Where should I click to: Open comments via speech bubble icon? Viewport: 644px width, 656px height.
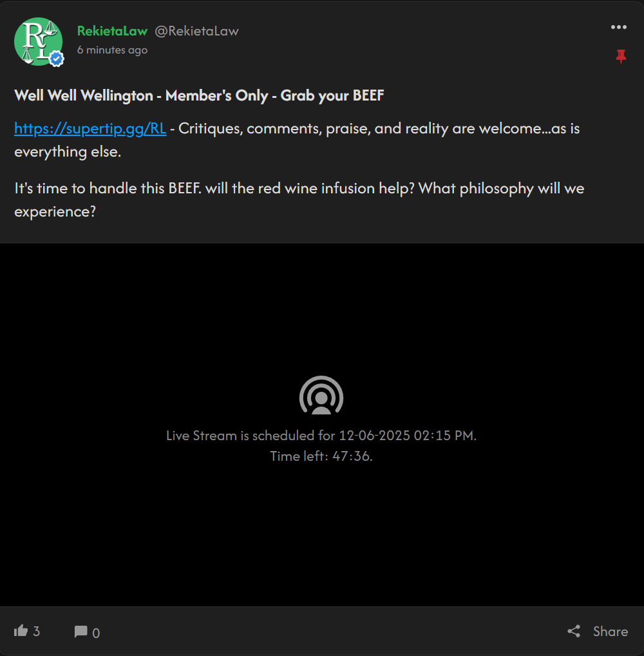point(80,632)
